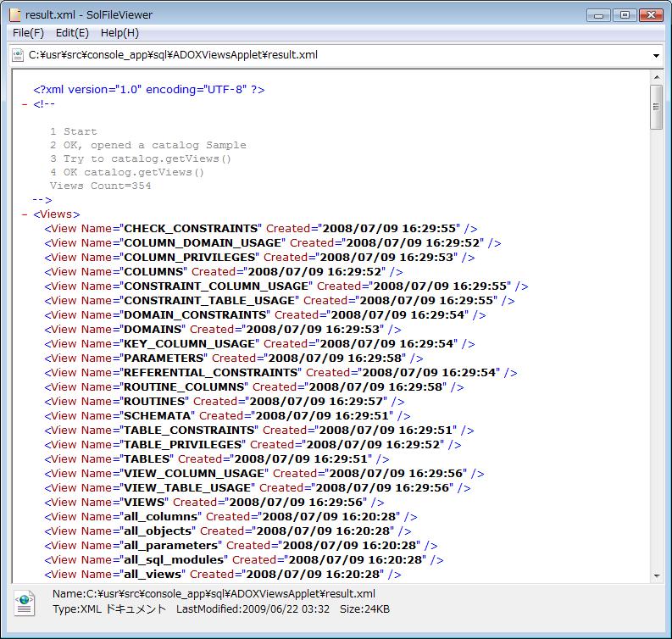Image resolution: width=672 pixels, height=639 pixels.
Task: Click '4 OK catalog.getViews()' comment line
Action: click(127, 172)
